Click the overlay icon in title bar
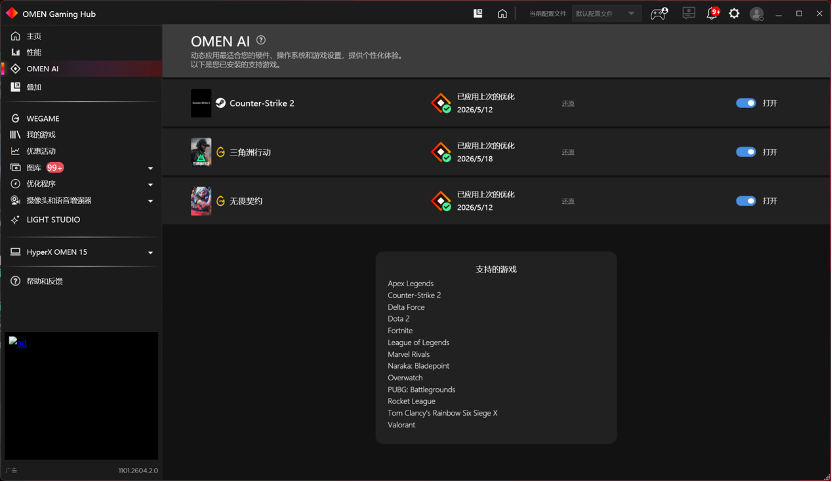This screenshot has height=482, width=832. pos(478,13)
